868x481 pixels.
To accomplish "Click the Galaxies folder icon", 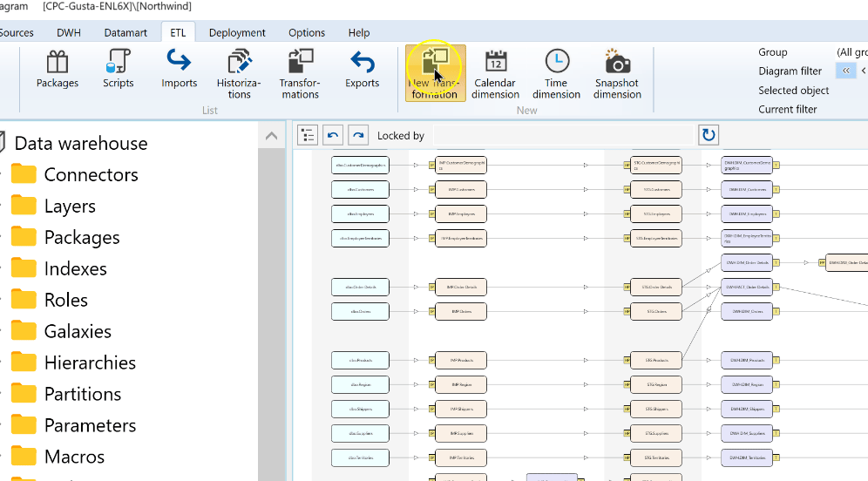I will tap(24, 330).
